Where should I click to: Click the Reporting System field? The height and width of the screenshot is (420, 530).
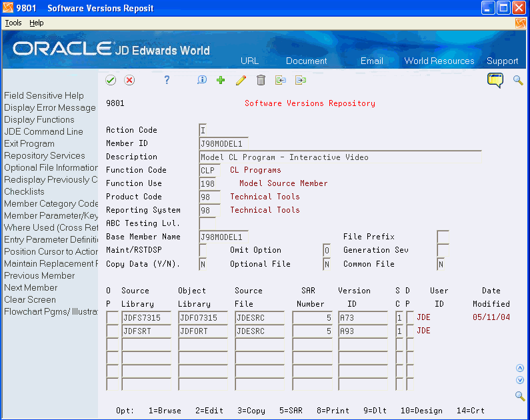point(209,211)
